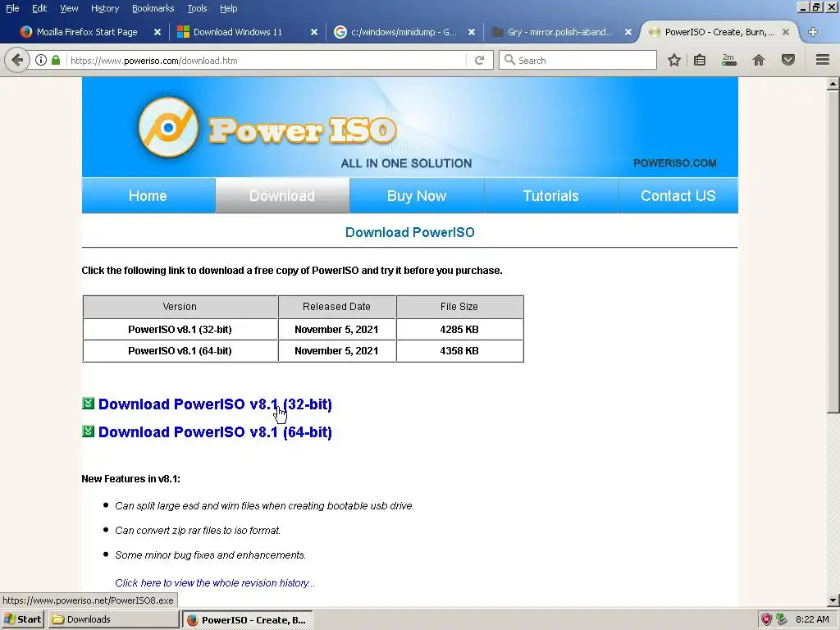Image resolution: width=840 pixels, height=630 pixels.
Task: Open the Firefox hamburger menu
Action: point(823,60)
